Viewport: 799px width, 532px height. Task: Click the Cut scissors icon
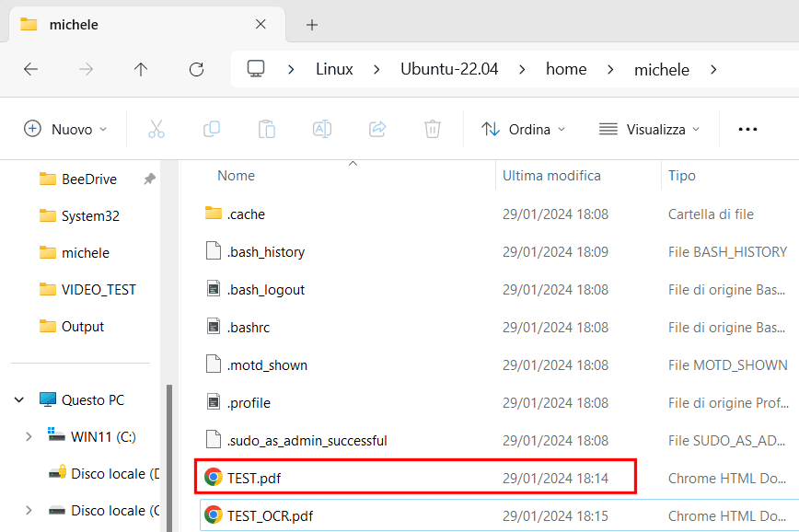[156, 129]
